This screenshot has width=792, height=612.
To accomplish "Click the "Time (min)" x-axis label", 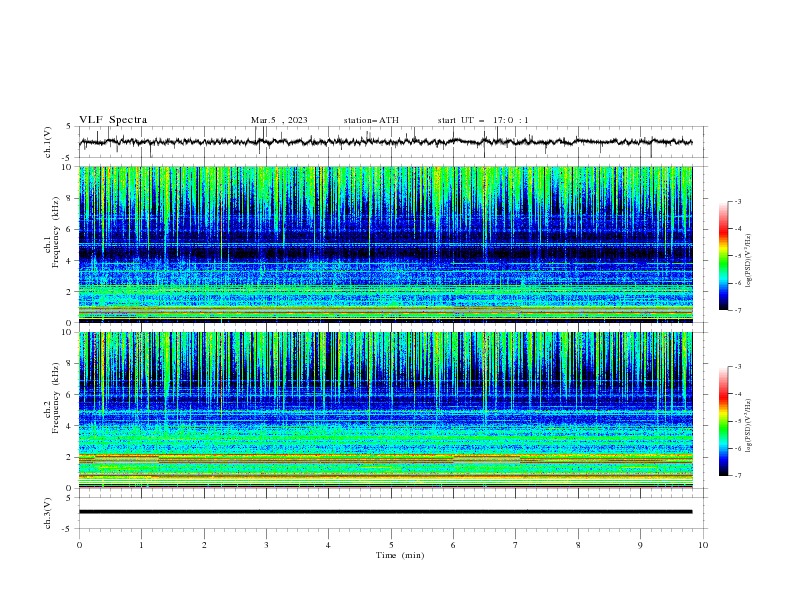I will tap(400, 555).
